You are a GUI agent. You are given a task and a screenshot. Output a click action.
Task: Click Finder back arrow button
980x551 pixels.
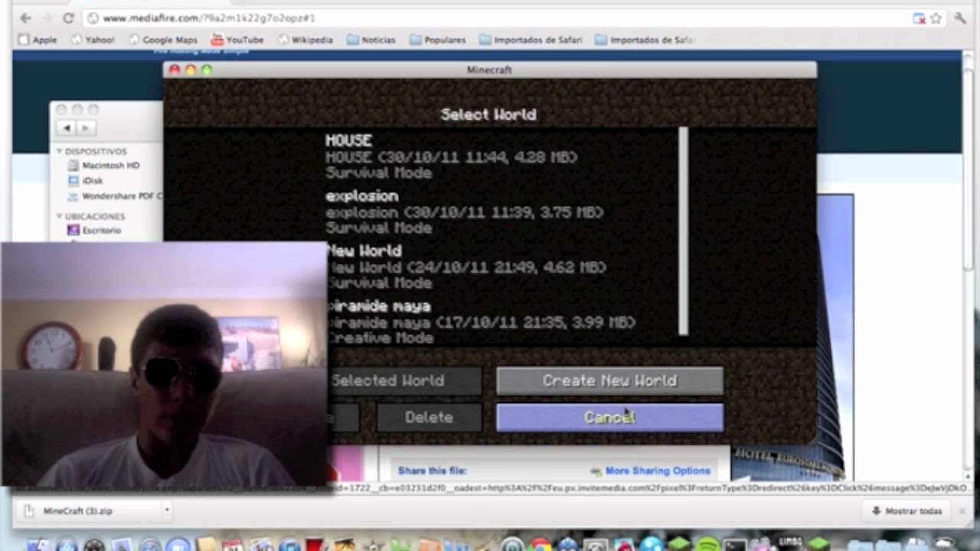67,129
